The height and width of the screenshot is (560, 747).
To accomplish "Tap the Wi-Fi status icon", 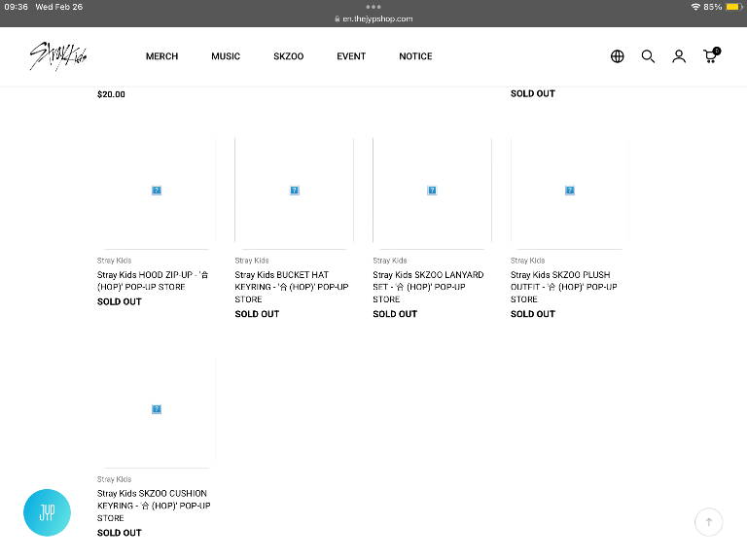I will point(695,7).
